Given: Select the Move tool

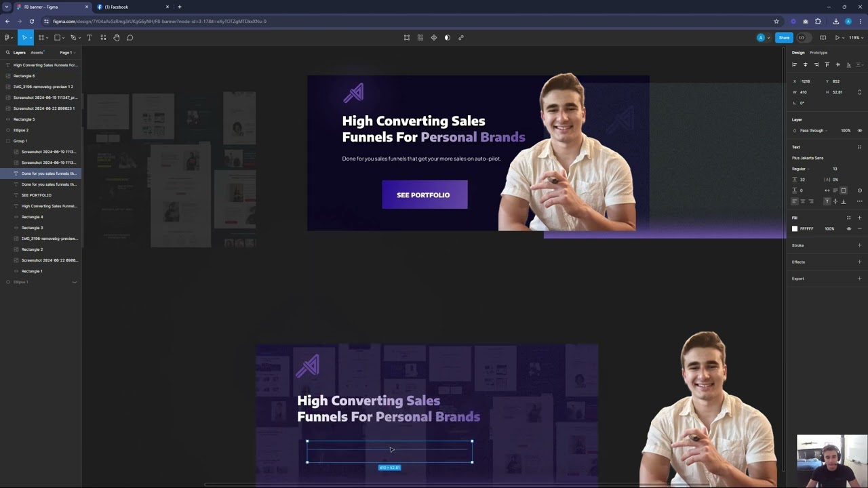Looking at the screenshot, I should coord(24,37).
